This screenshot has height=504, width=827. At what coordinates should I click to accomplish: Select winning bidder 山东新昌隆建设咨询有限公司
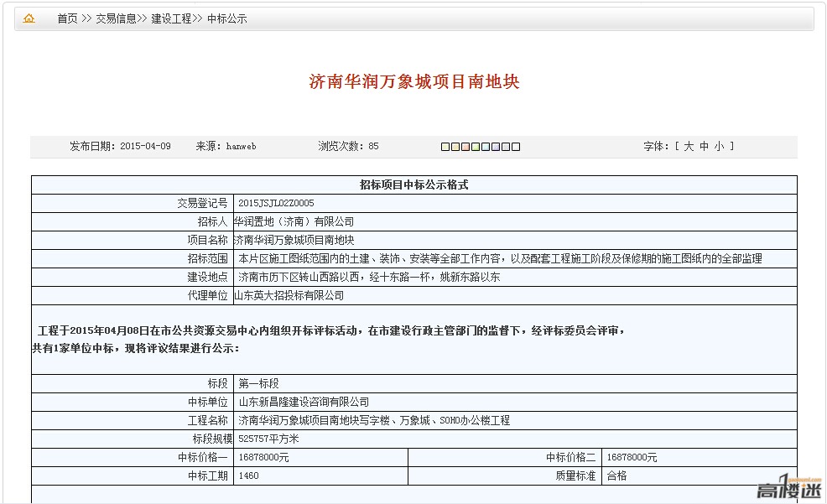click(x=304, y=402)
